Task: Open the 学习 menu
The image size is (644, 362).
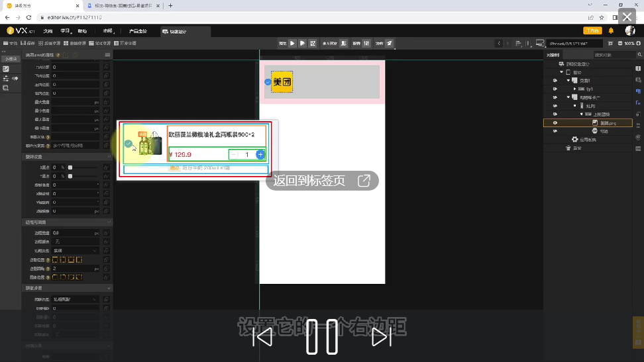Action: 66,31
